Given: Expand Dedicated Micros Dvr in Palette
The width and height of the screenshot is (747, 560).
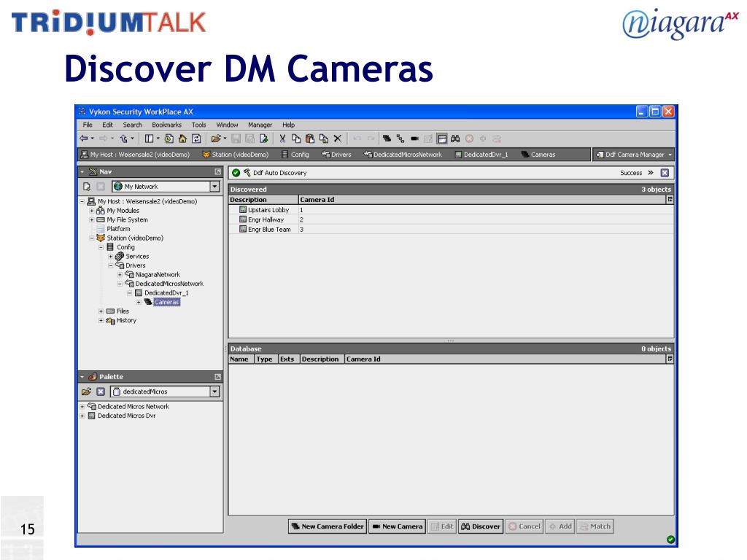Looking at the screenshot, I should tap(82, 416).
